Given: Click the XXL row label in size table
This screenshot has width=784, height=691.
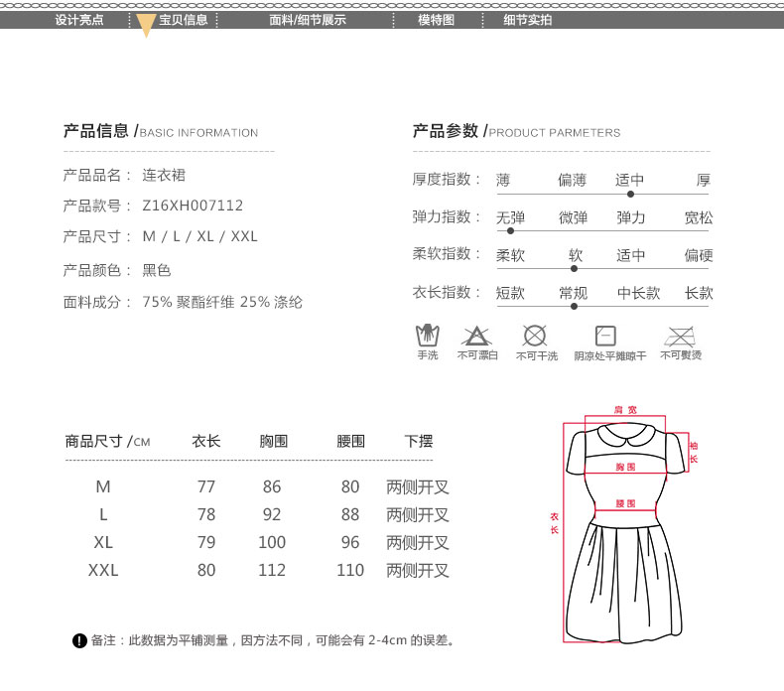Looking at the screenshot, I should (103, 570).
